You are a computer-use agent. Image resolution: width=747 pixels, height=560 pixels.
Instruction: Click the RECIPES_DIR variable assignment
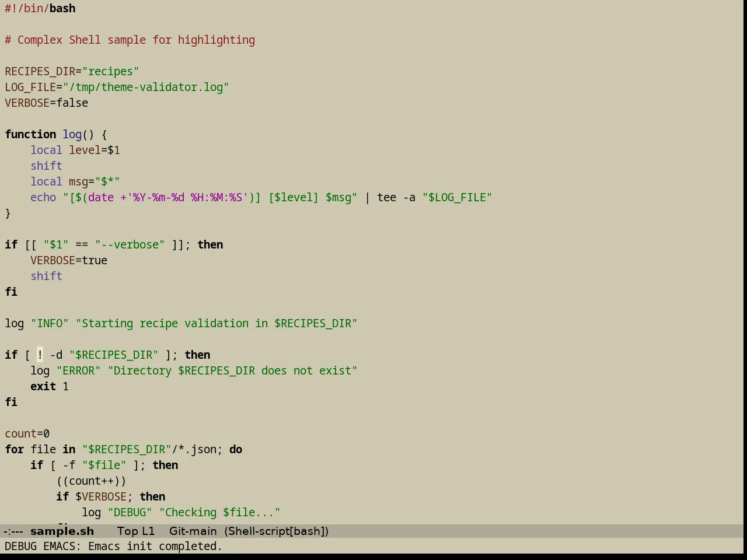(72, 71)
